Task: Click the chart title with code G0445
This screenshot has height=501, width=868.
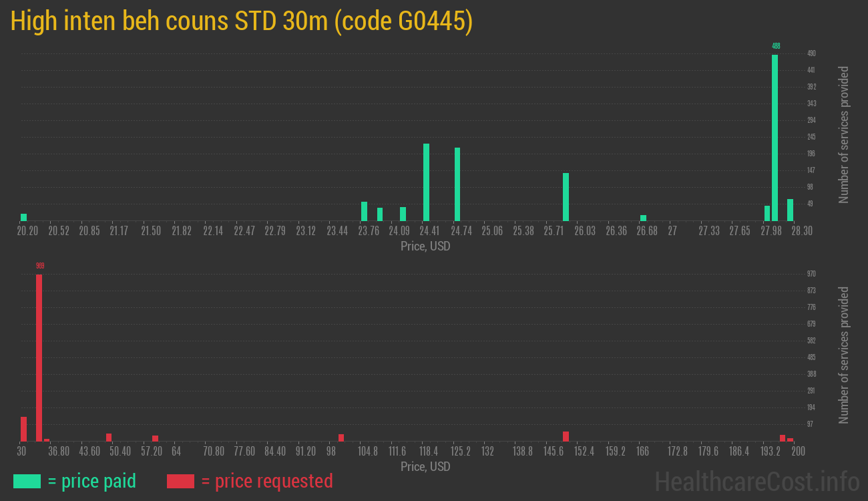Action: click(242, 22)
